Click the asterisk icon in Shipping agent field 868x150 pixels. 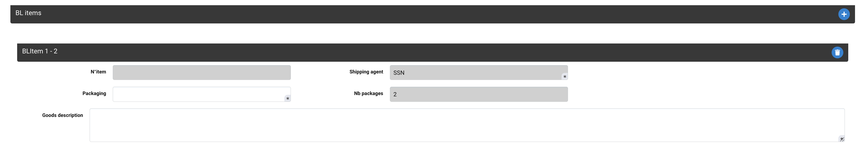564,77
